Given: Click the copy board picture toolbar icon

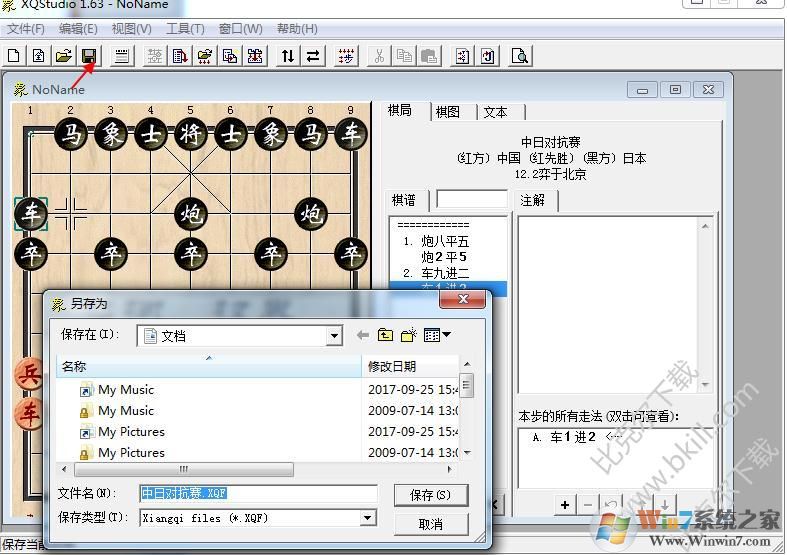Looking at the screenshot, I should 230,56.
